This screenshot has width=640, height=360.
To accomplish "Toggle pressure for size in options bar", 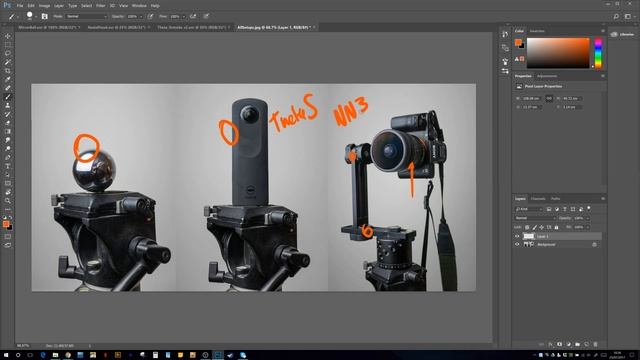I will pos(206,16).
